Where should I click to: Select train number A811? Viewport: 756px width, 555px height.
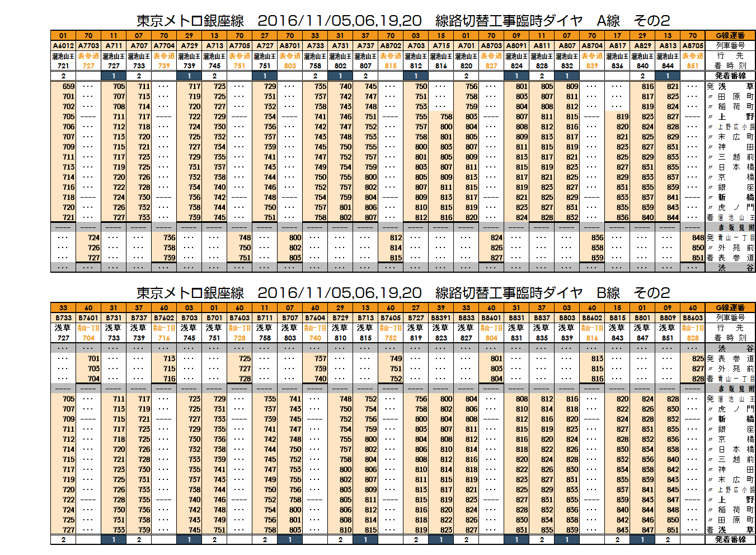pyautogui.click(x=542, y=46)
